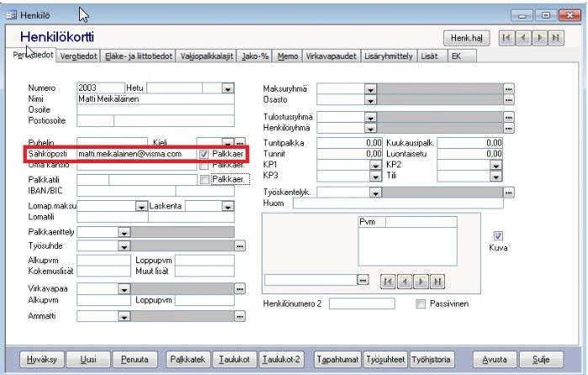Toggle Palkkaer. checkbox on Sähköposti row

204,154
